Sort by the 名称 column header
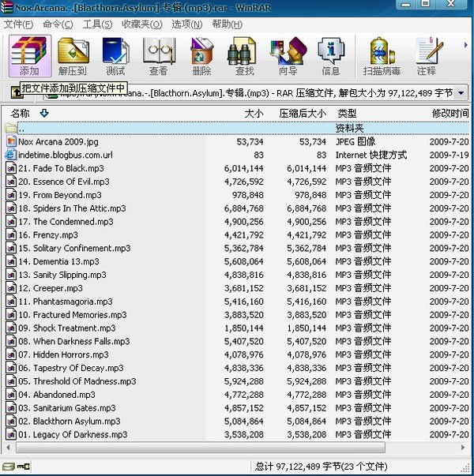The height and width of the screenshot is (476, 474). (20, 114)
